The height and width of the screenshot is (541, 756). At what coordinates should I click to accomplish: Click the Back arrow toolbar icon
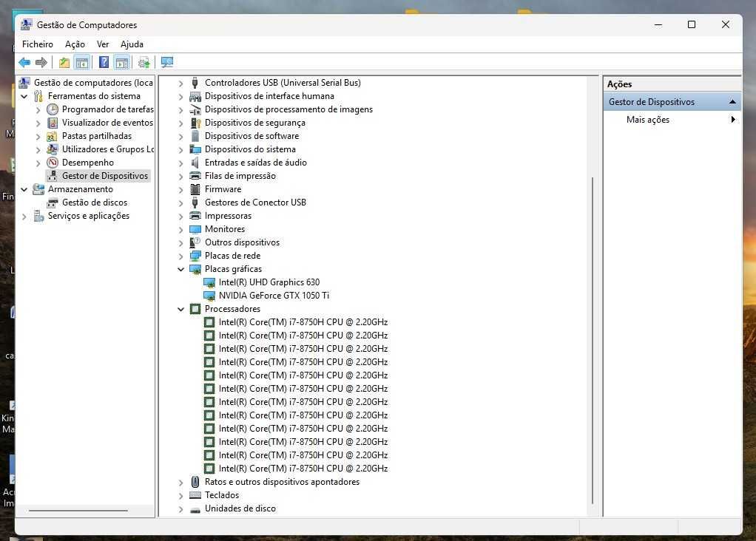24,62
